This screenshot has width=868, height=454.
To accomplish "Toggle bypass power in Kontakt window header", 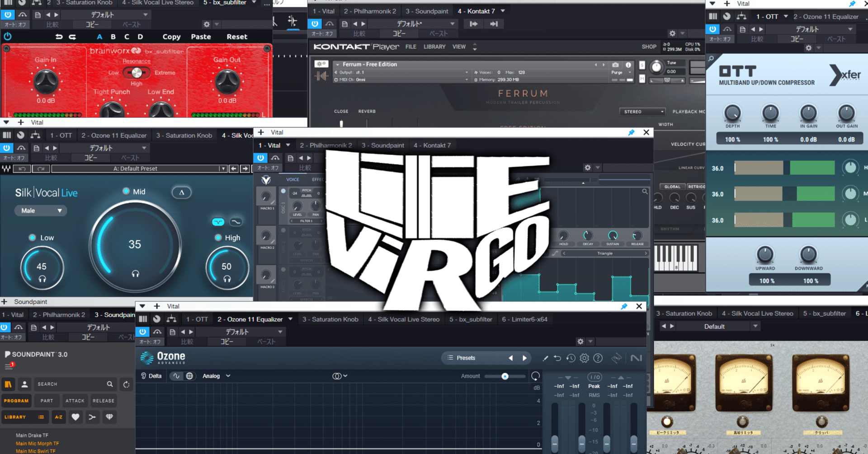I will [x=315, y=24].
